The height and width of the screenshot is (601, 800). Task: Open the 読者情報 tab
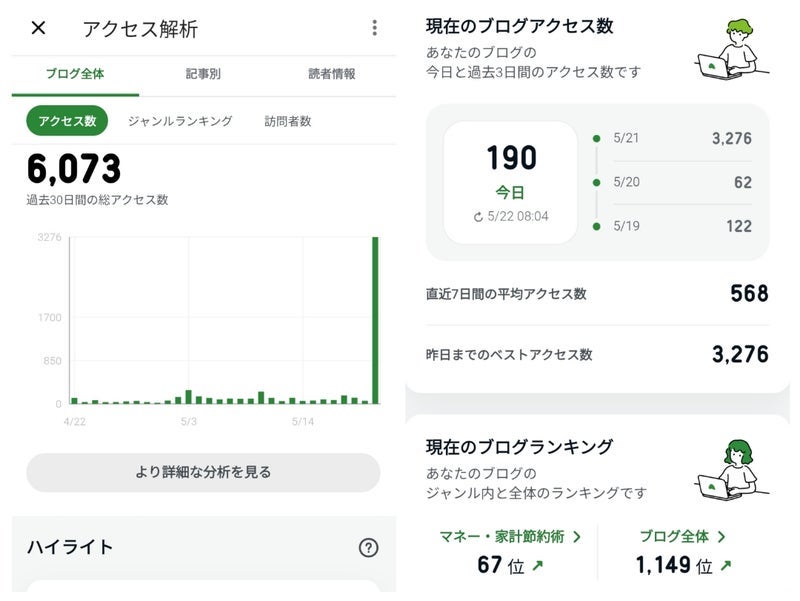point(331,74)
